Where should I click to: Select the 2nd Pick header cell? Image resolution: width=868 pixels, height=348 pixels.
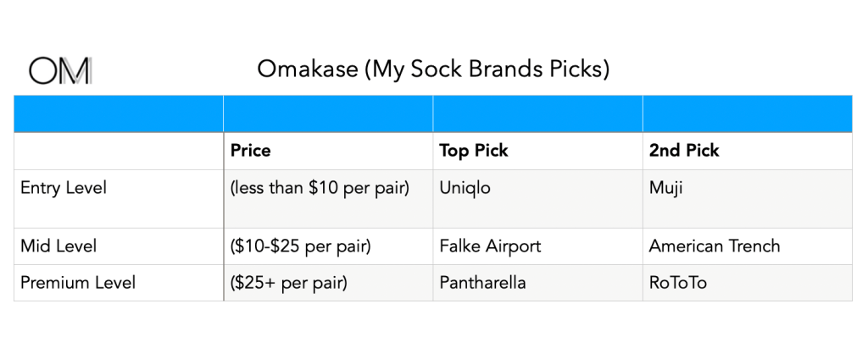[683, 151]
